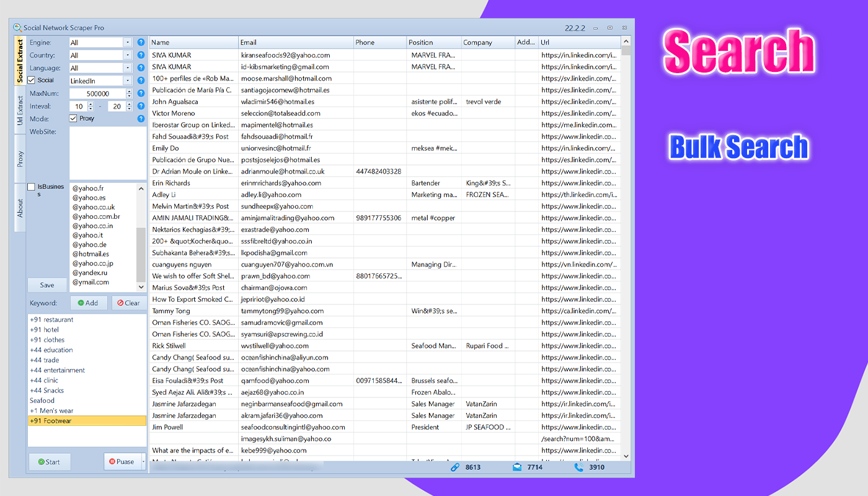Click the green plus Add keyword icon
The width and height of the screenshot is (868, 496).
tap(82, 303)
